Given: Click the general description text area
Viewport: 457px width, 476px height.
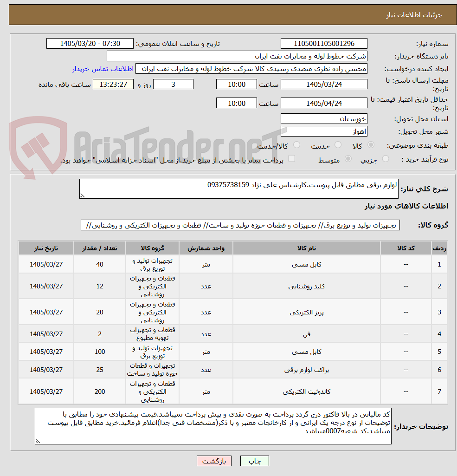Looking at the screenshot, I should click(238, 189).
